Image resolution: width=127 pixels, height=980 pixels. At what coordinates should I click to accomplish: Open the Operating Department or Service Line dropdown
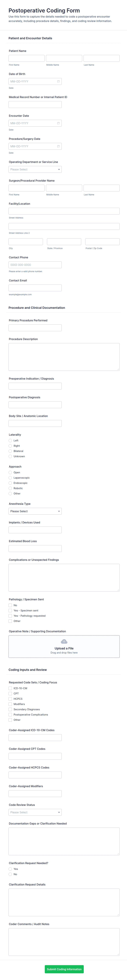[x=35, y=169]
